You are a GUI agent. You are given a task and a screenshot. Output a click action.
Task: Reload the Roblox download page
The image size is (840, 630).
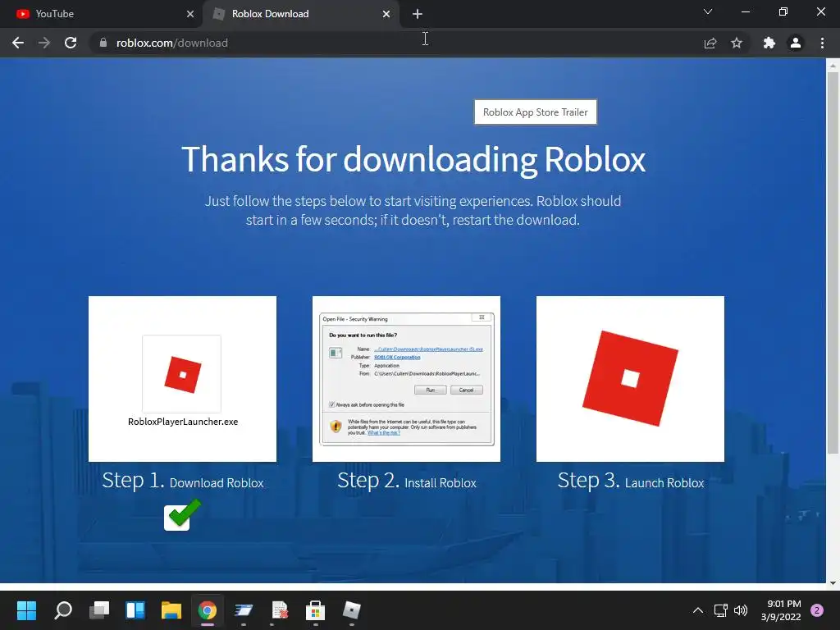[x=71, y=43]
